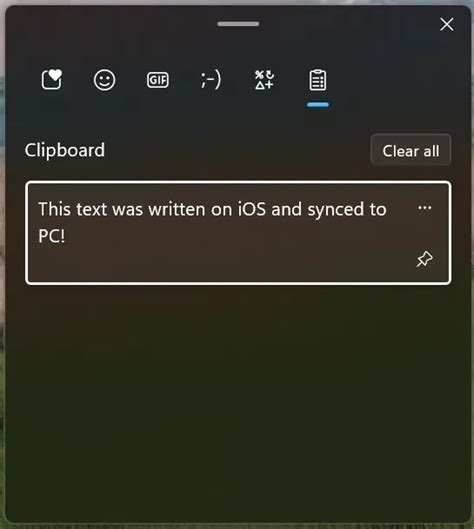The image size is (474, 529).
Task: Switch to the Emoji smiley section
Action: click(105, 80)
